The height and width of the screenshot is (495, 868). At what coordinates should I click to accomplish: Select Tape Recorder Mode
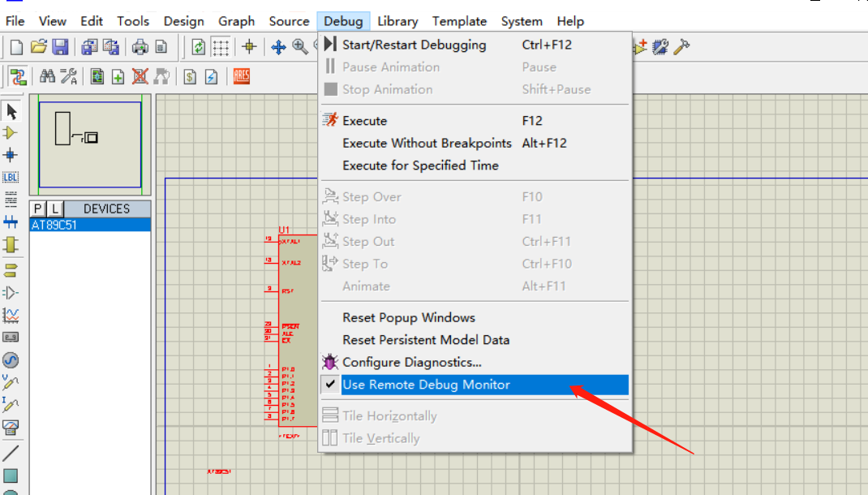(11, 338)
